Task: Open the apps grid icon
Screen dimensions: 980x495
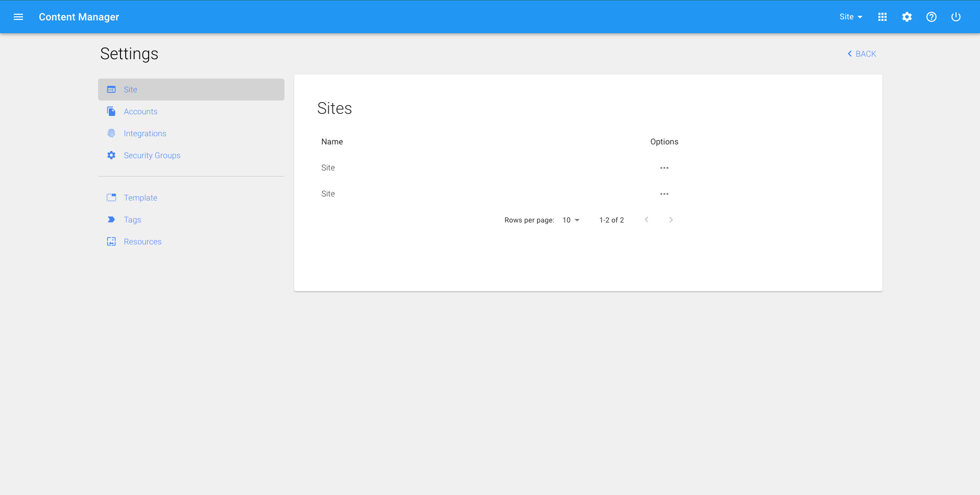Action: click(x=882, y=17)
